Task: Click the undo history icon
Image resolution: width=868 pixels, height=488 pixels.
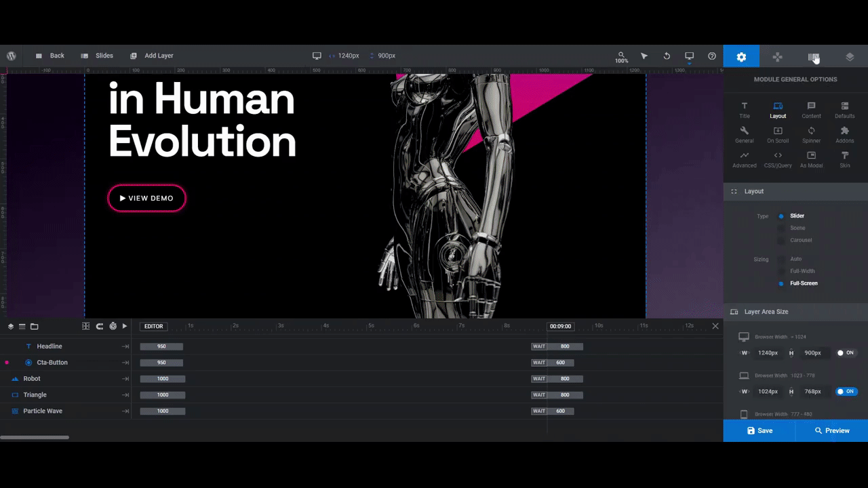Action: click(x=667, y=56)
